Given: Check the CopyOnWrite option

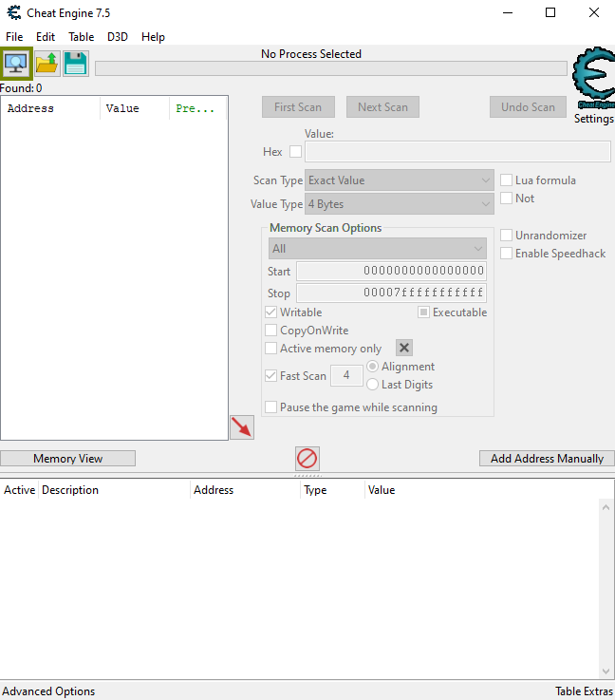Looking at the screenshot, I should tap(270, 331).
